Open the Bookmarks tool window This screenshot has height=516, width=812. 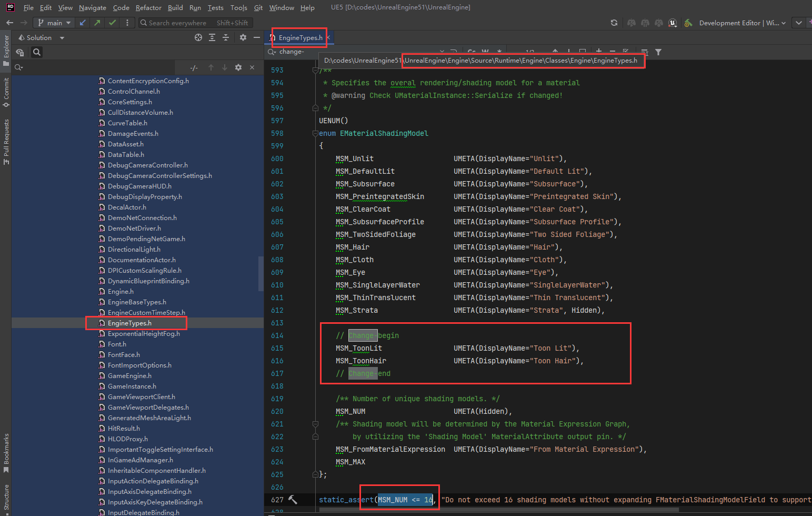[x=6, y=453]
